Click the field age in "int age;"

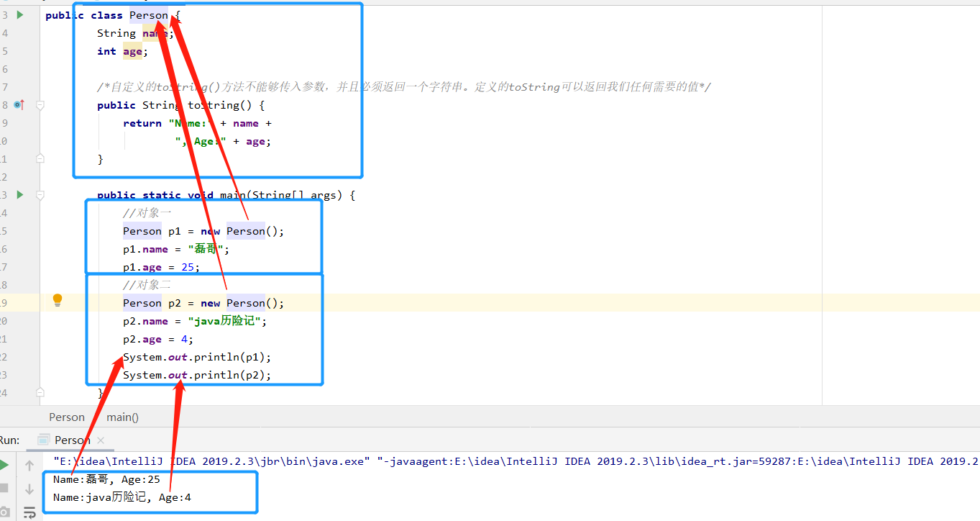point(132,51)
